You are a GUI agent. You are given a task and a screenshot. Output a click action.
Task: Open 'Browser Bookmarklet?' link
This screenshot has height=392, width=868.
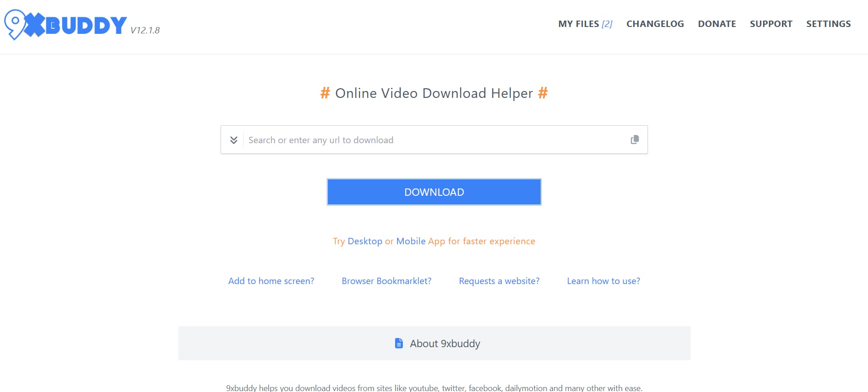click(386, 281)
